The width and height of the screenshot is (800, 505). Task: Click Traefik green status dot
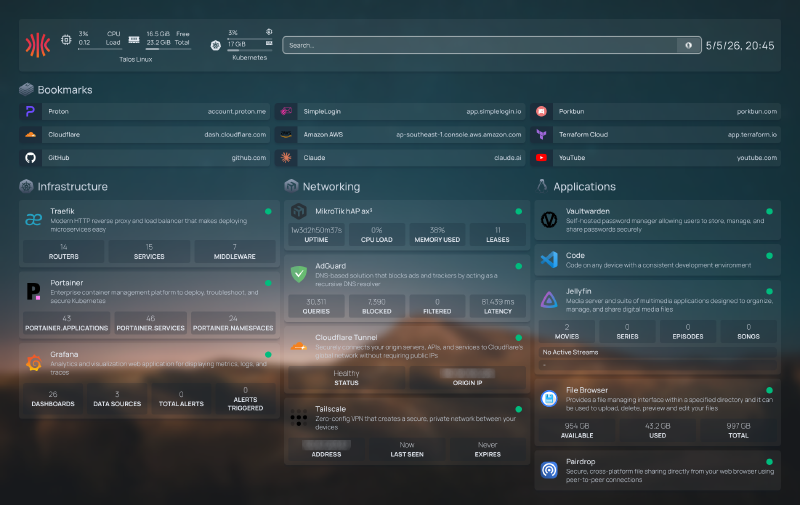coord(268,211)
